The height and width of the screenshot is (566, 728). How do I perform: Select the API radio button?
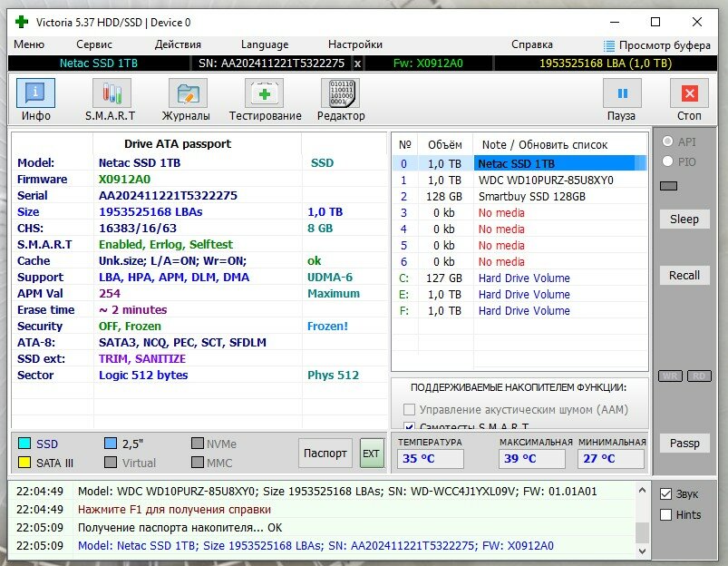pos(667,141)
